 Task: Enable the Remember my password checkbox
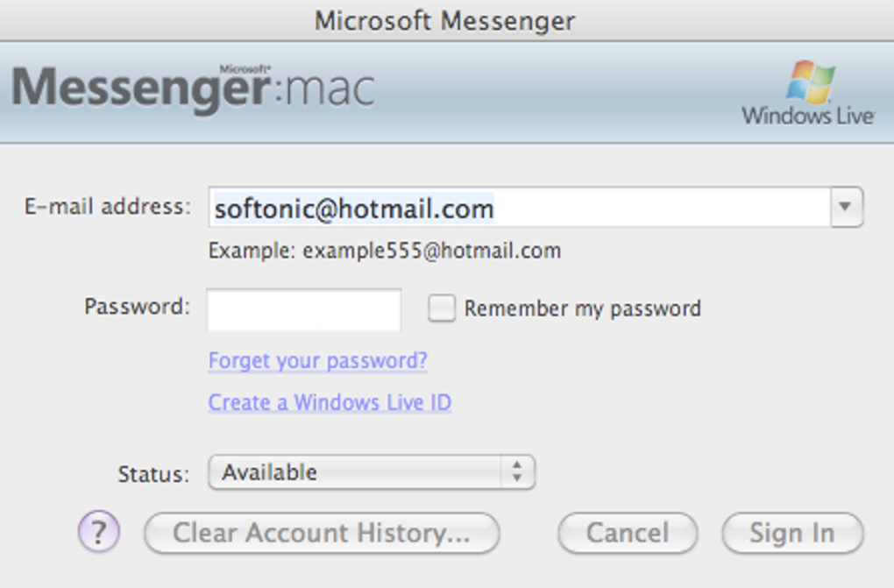pyautogui.click(x=442, y=308)
